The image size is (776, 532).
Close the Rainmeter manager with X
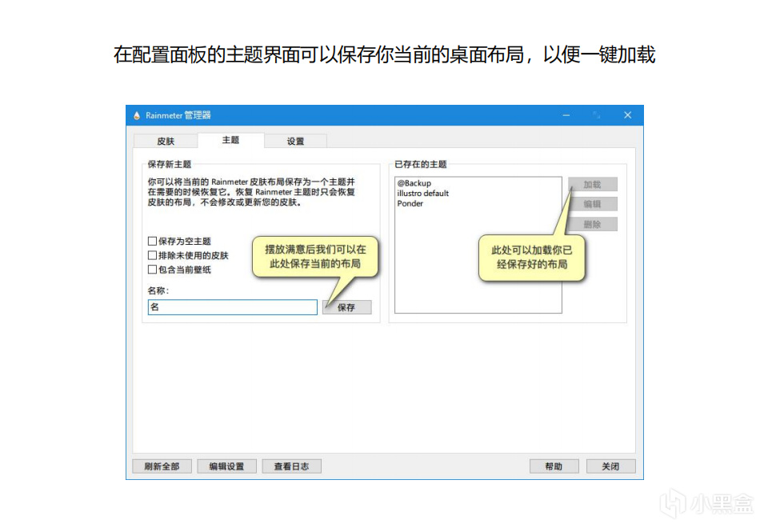(x=627, y=115)
